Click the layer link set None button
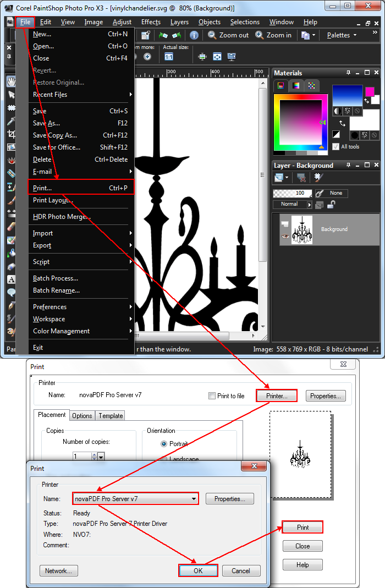 [332, 193]
